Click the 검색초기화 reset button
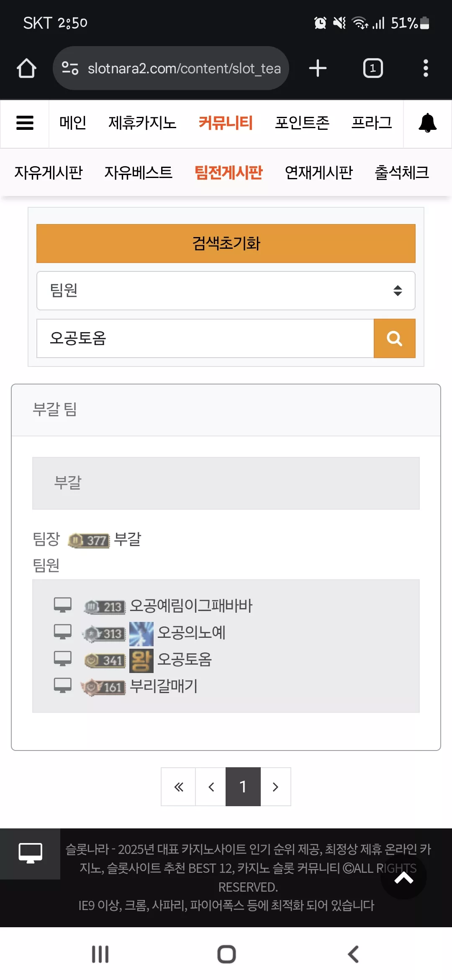This screenshot has height=980, width=452. (226, 244)
